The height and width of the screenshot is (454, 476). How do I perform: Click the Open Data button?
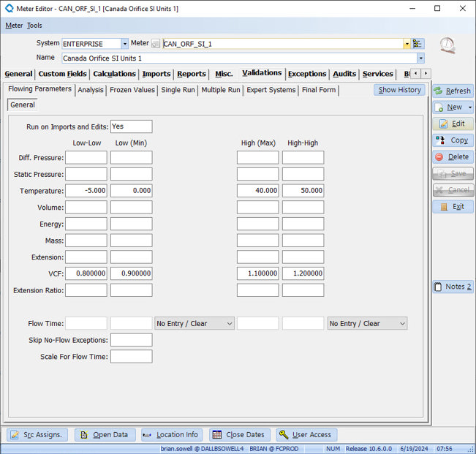click(105, 434)
